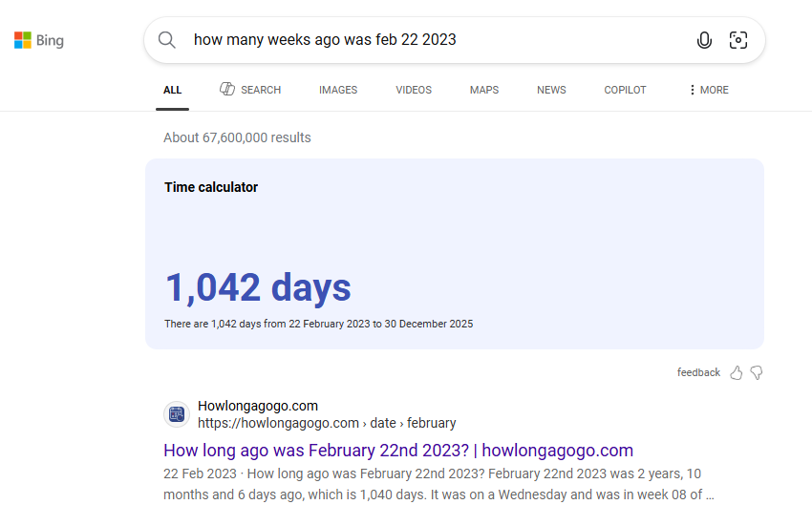Open visual search camera icon
Viewport: 812px width, 526px height.
pos(737,40)
